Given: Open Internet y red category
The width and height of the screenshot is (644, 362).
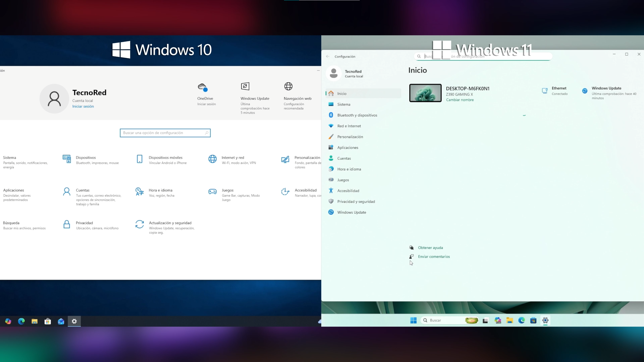Looking at the screenshot, I should click(x=232, y=160).
